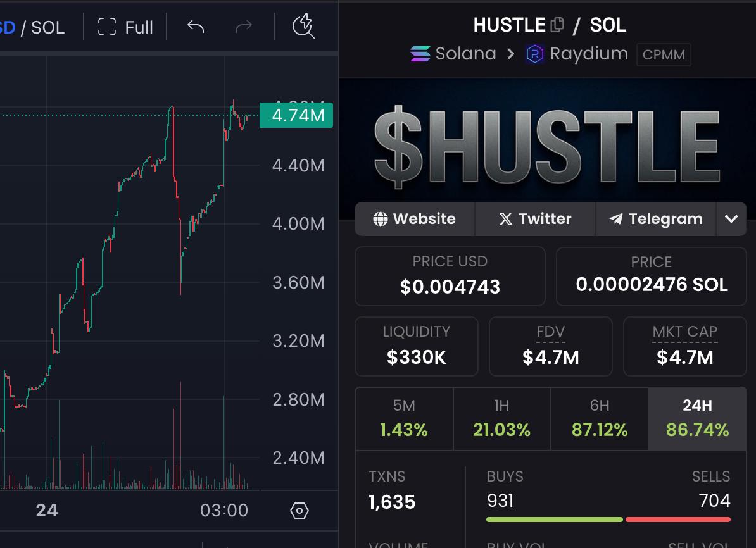Image resolution: width=756 pixels, height=548 pixels.
Task: Open the Telegram link button
Action: (x=656, y=219)
